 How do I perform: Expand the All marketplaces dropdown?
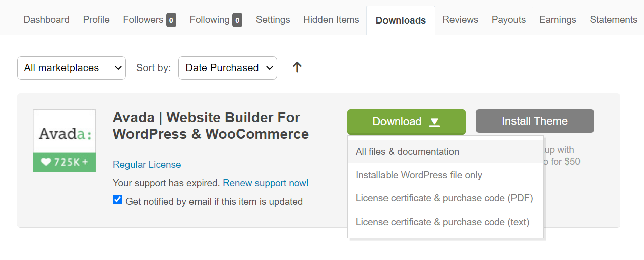(72, 68)
